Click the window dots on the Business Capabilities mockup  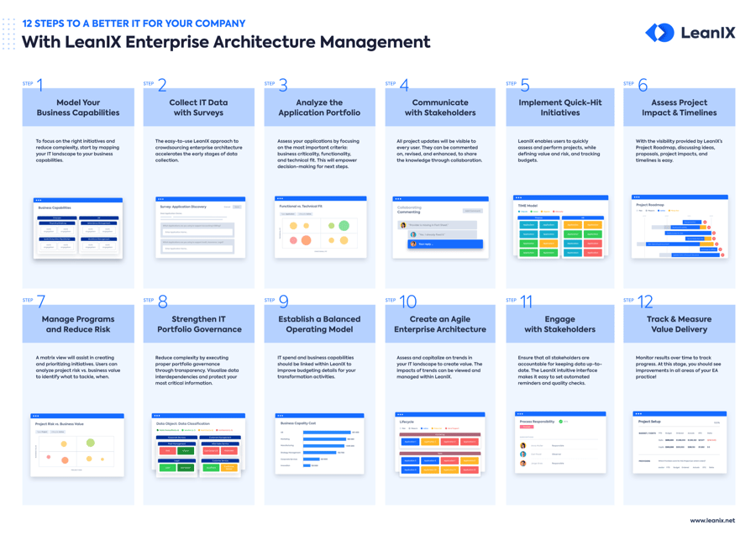pyautogui.click(x=39, y=200)
